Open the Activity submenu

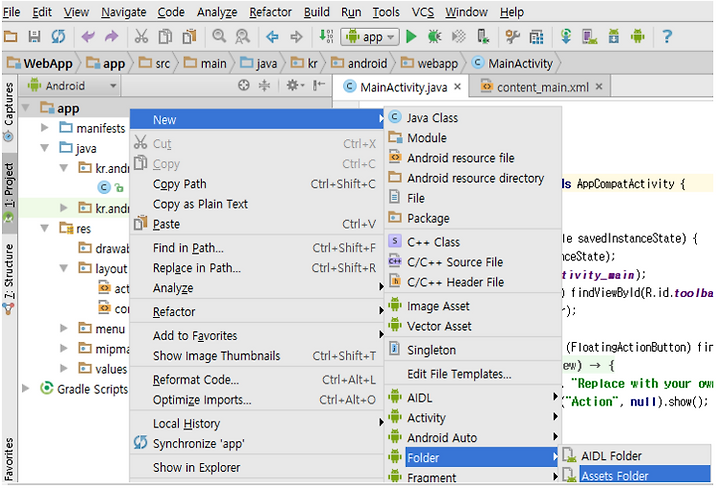click(x=473, y=418)
